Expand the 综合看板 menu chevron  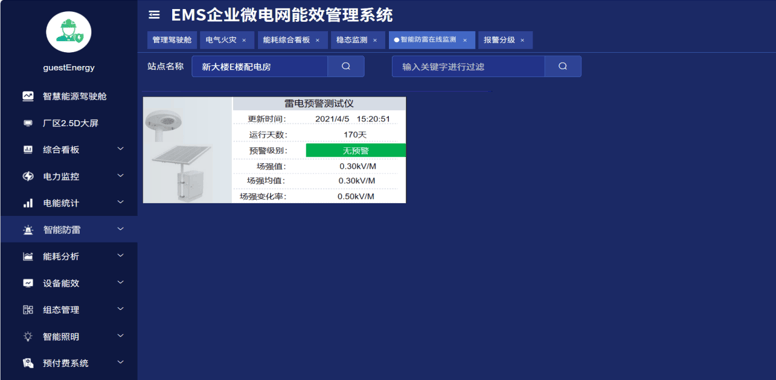(120, 149)
